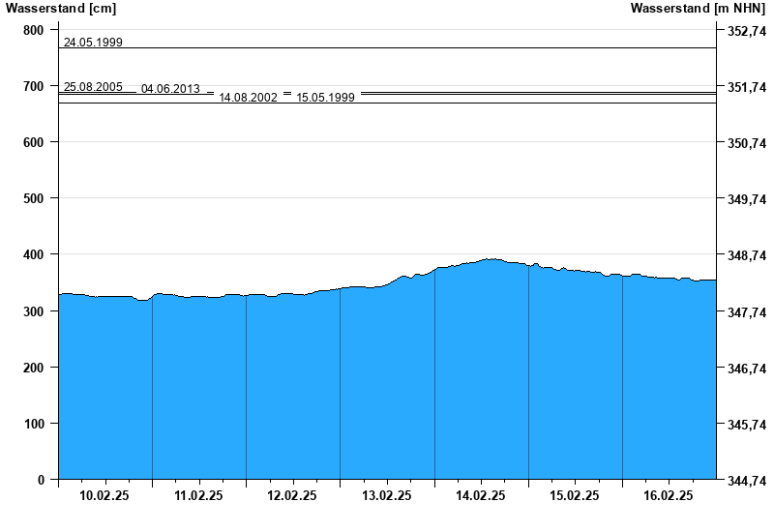Click the 348,74 value on right axis
Viewport: 774px width, 532px height.
[x=746, y=255]
